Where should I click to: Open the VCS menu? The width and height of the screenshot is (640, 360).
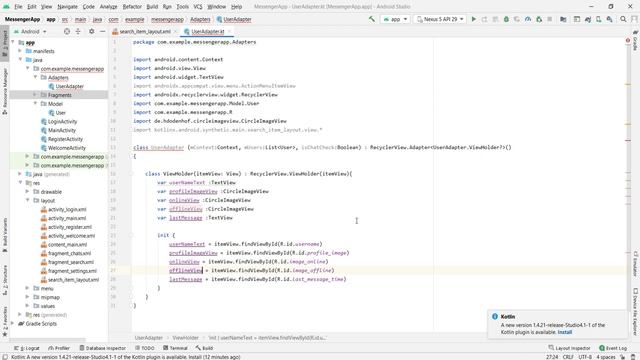pyautogui.click(x=198, y=7)
